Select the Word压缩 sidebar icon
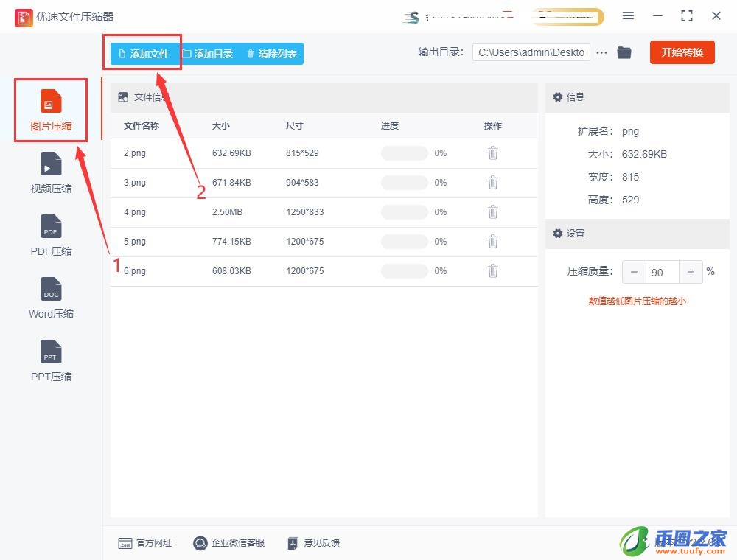The width and height of the screenshot is (737, 560). pyautogui.click(x=50, y=296)
